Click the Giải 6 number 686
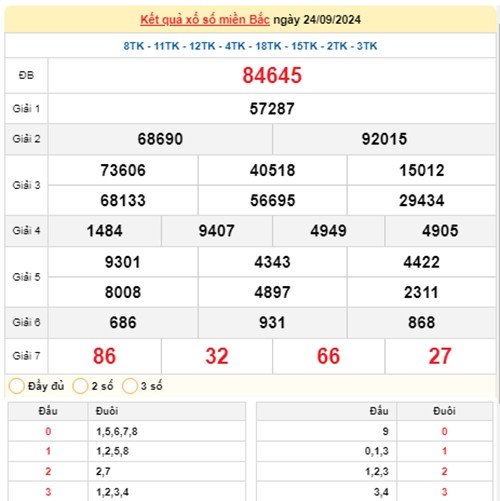The width and height of the screenshot is (500, 501). coord(123,323)
